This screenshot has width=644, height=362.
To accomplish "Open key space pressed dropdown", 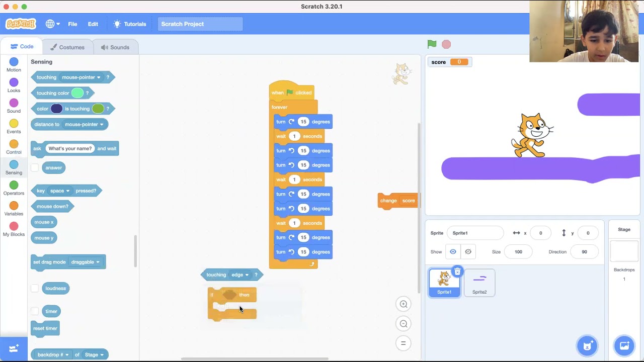I will coord(60,191).
